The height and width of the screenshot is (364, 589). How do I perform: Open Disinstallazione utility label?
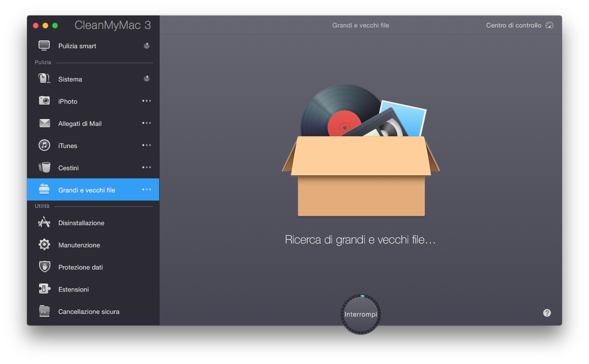click(81, 223)
